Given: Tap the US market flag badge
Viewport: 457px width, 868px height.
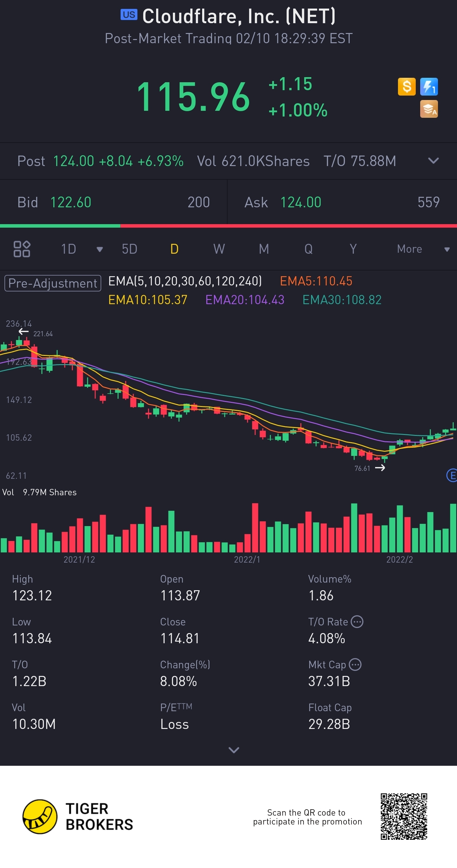Looking at the screenshot, I should [x=129, y=15].
